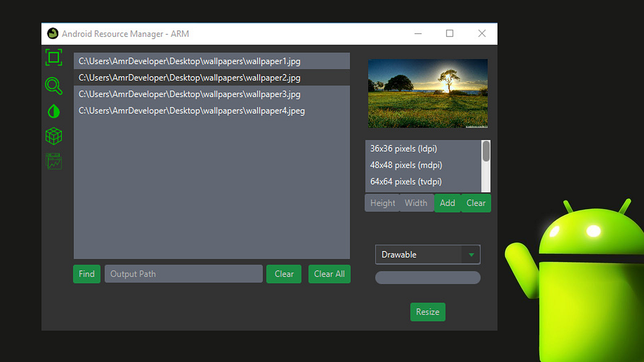This screenshot has width=644, height=362.
Task: Click Clear All to remove listed wallpapers
Action: 329,274
